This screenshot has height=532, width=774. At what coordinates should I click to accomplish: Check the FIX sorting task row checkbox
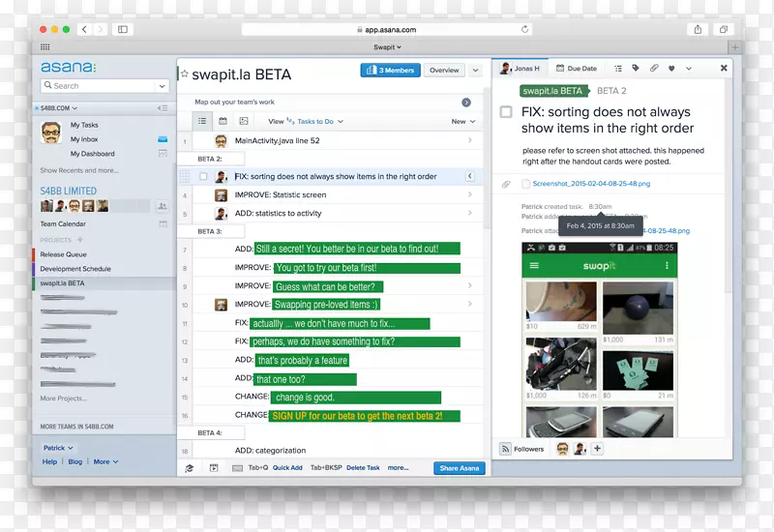(203, 177)
